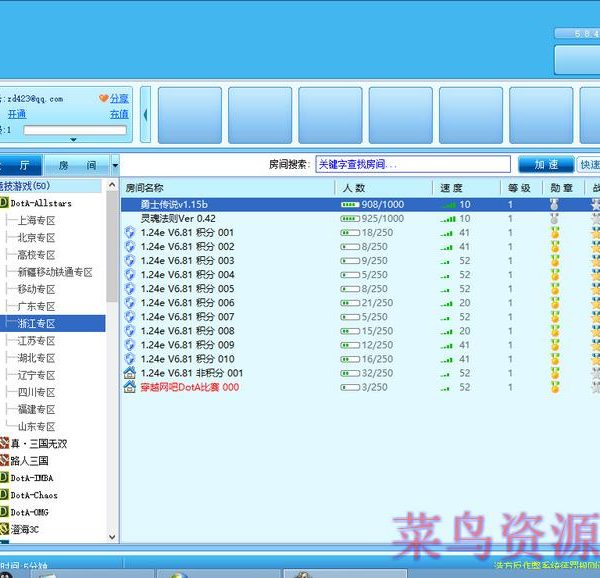Image resolution: width=600 pixels, height=578 pixels.
Task: Click the user level progress bar
Action: click(75, 130)
